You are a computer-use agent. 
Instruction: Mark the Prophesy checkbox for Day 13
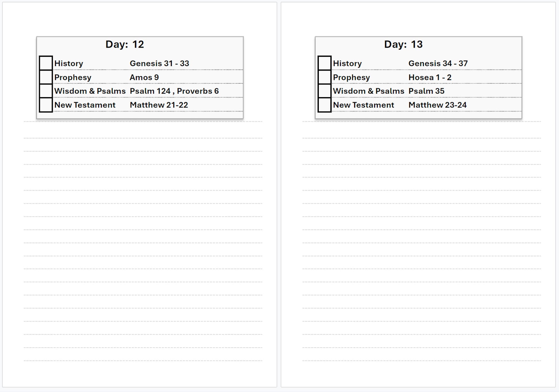click(x=324, y=77)
